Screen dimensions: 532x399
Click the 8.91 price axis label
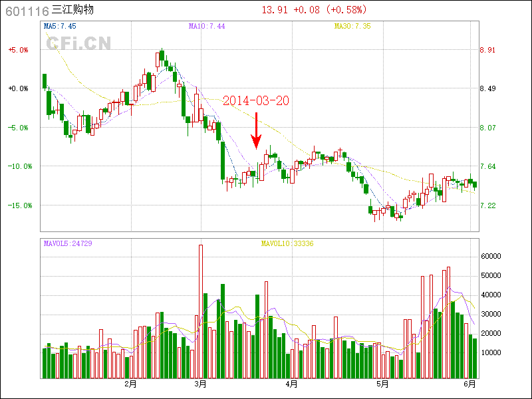click(487, 50)
